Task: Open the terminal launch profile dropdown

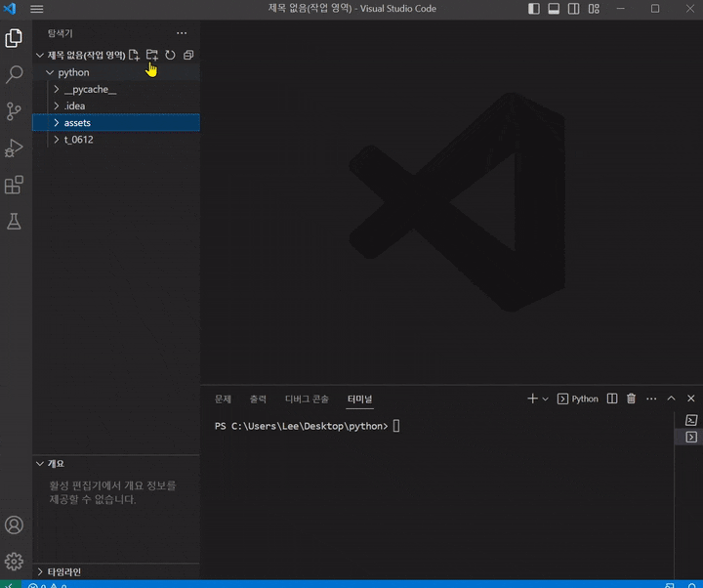Action: pos(545,399)
